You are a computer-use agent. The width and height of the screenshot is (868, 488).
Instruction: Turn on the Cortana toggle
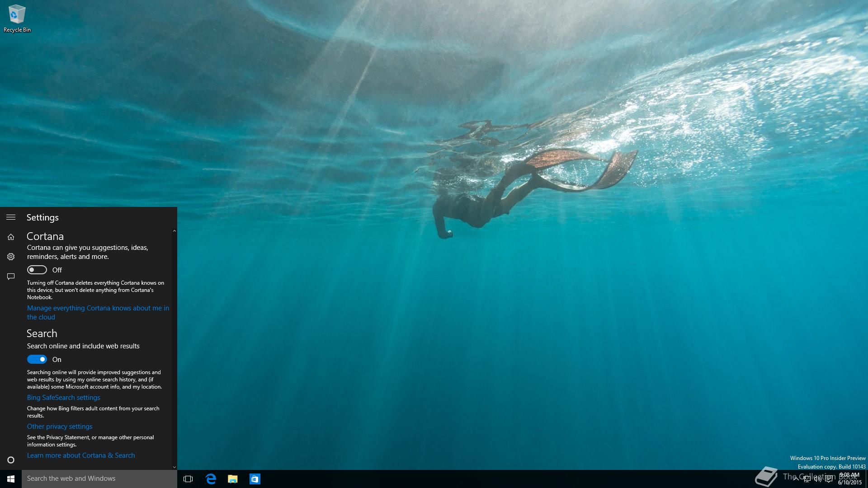point(37,270)
